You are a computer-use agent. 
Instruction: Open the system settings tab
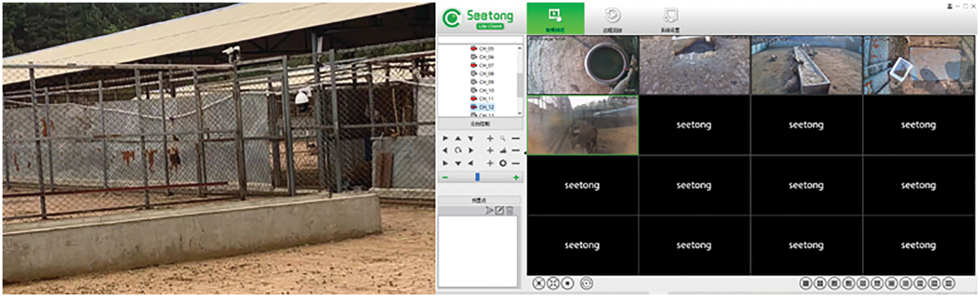(x=670, y=19)
